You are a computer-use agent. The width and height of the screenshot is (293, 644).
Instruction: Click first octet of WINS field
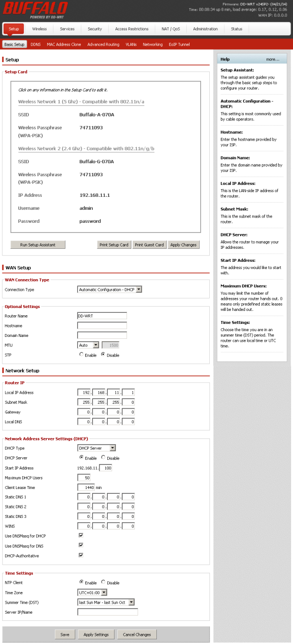pos(84,527)
